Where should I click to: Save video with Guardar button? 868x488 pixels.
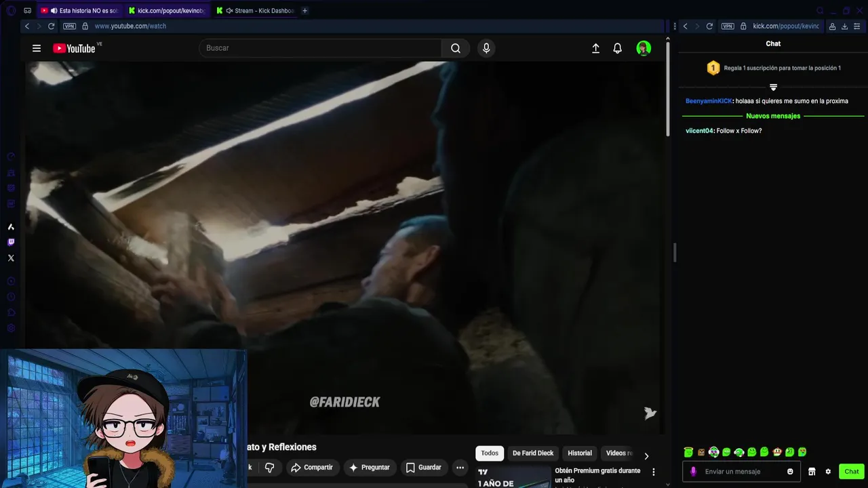coord(423,467)
